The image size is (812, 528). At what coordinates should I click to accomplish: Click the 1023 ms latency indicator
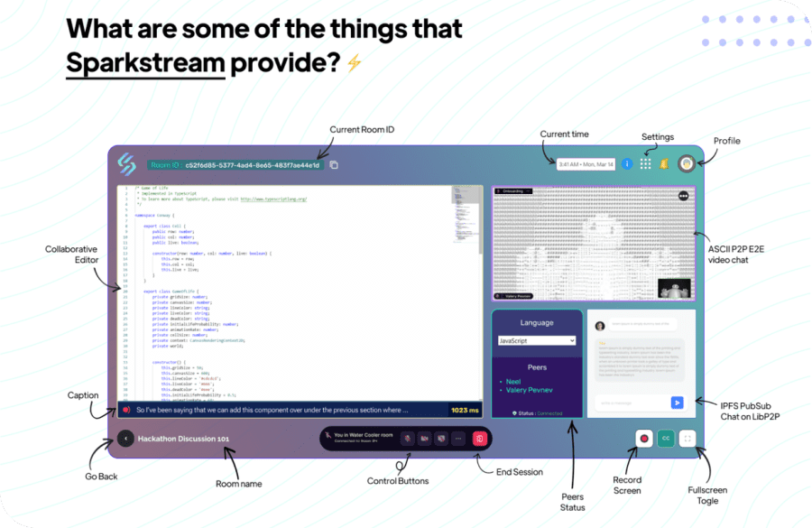463,410
